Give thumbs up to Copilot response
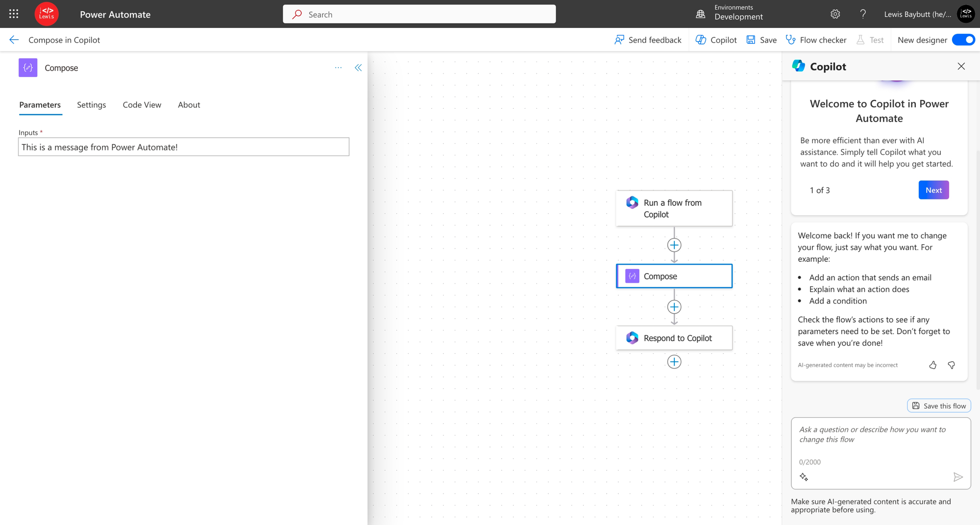This screenshot has height=525, width=980. click(933, 365)
